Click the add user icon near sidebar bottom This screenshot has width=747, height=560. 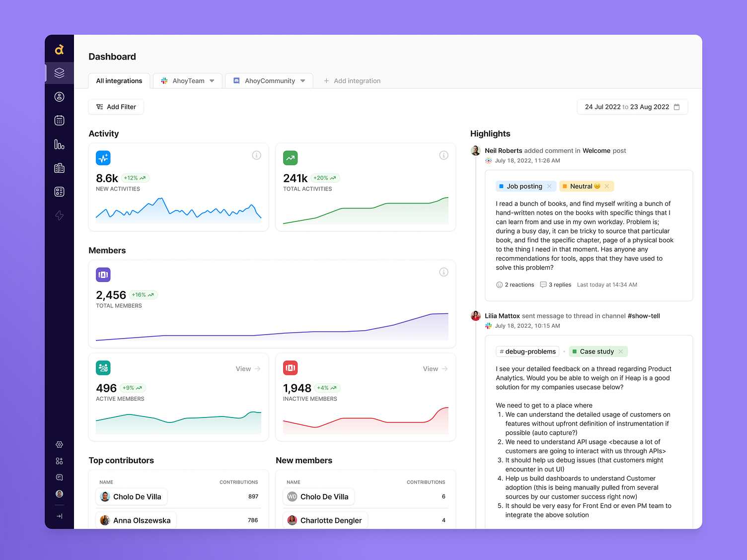tap(59, 461)
